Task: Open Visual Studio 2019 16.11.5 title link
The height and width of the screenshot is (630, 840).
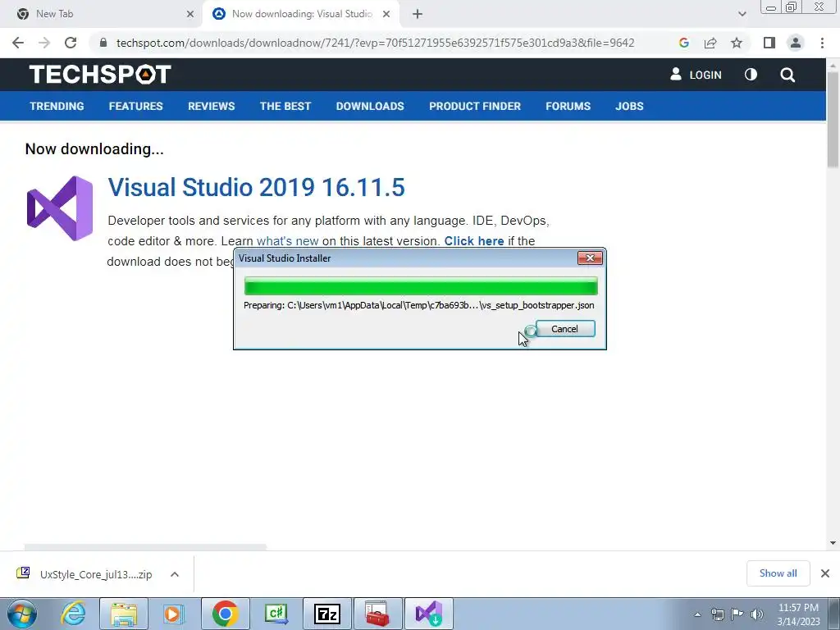Action: [256, 187]
